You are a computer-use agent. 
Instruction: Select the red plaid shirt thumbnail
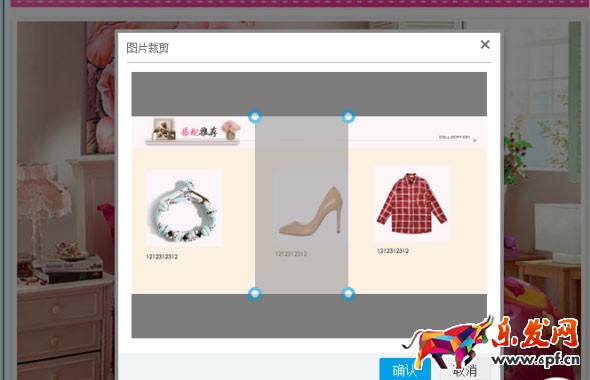pos(412,203)
